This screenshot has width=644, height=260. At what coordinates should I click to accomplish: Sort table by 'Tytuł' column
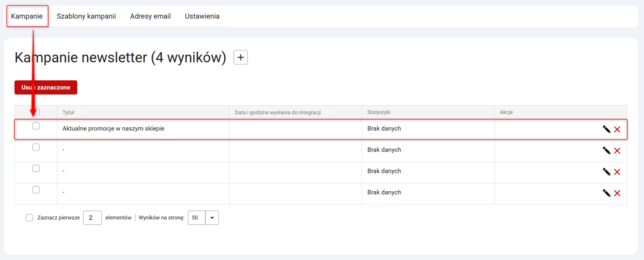tap(69, 112)
